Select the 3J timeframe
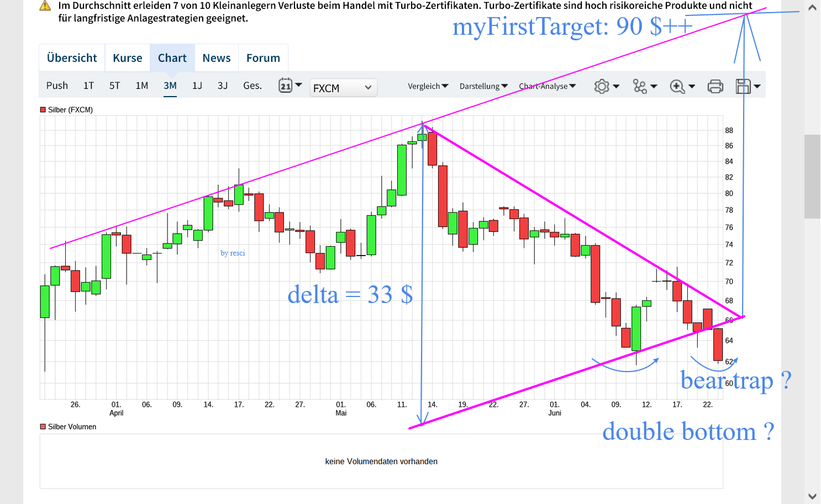Screen dimensions: 821x504 [223, 86]
